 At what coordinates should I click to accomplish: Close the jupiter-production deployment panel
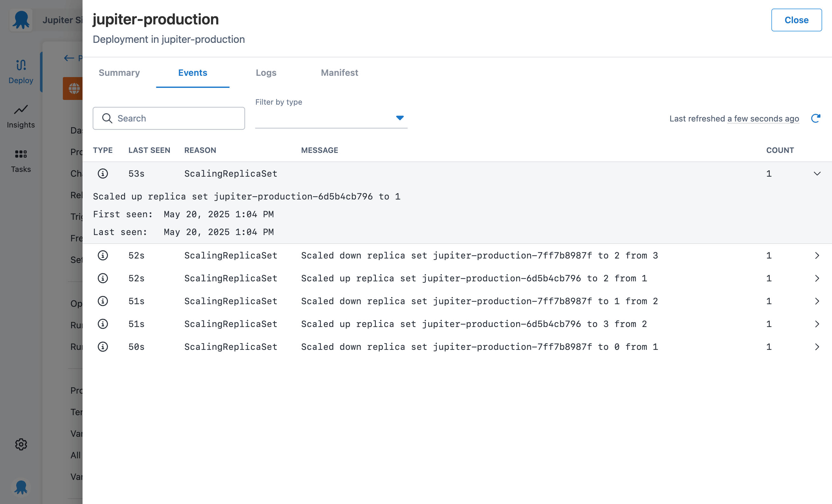796,20
